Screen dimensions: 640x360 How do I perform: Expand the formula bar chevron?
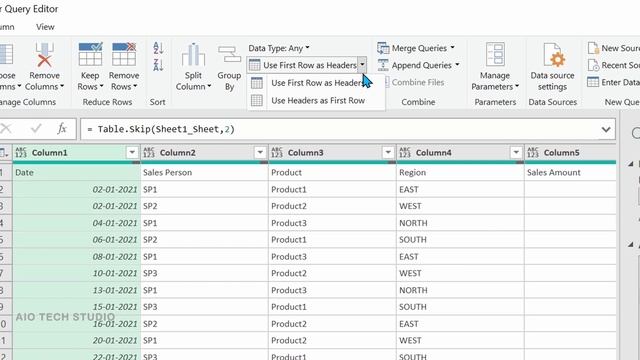tap(606, 129)
